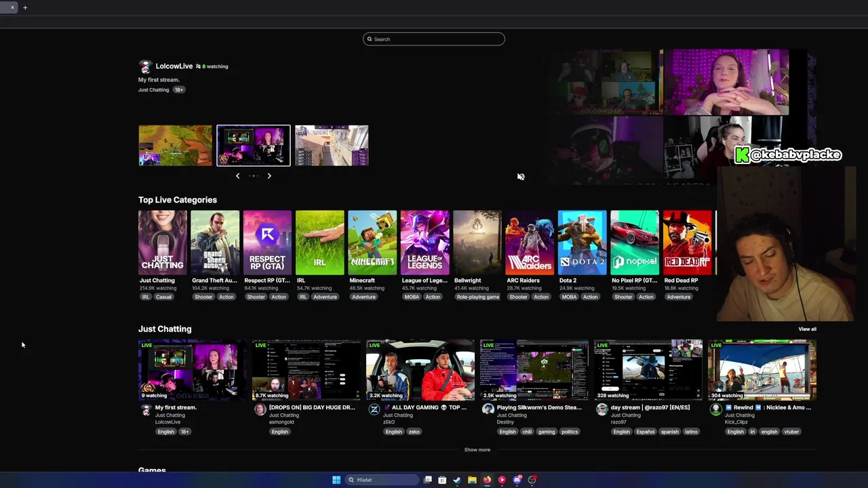Image resolution: width=868 pixels, height=488 pixels.
Task: Open the LolcowLive avatar in the featured header
Action: click(145, 66)
